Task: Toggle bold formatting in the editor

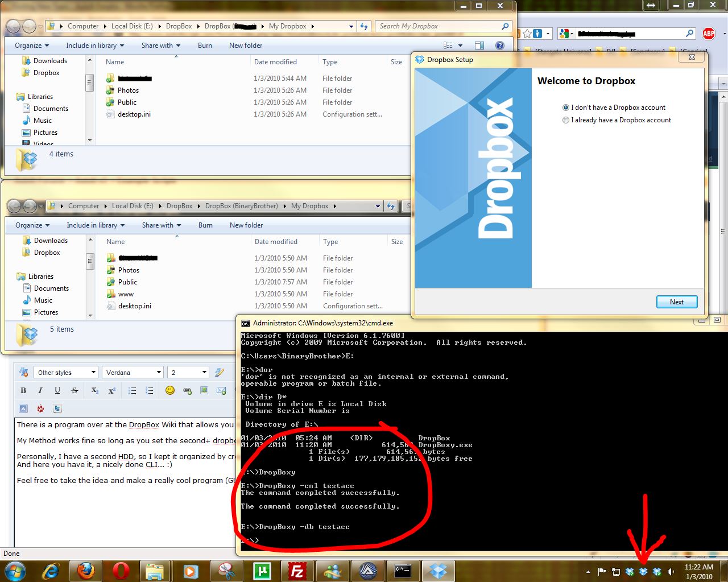Action: tap(23, 390)
